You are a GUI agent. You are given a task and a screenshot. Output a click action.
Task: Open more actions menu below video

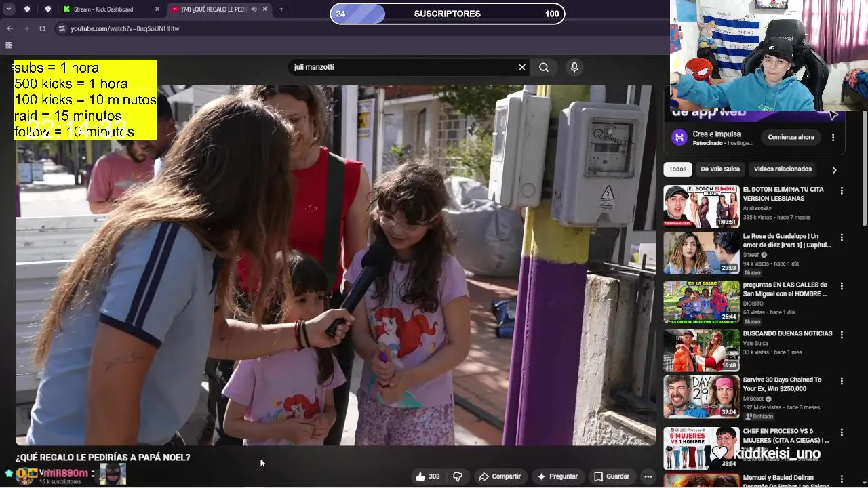(648, 476)
